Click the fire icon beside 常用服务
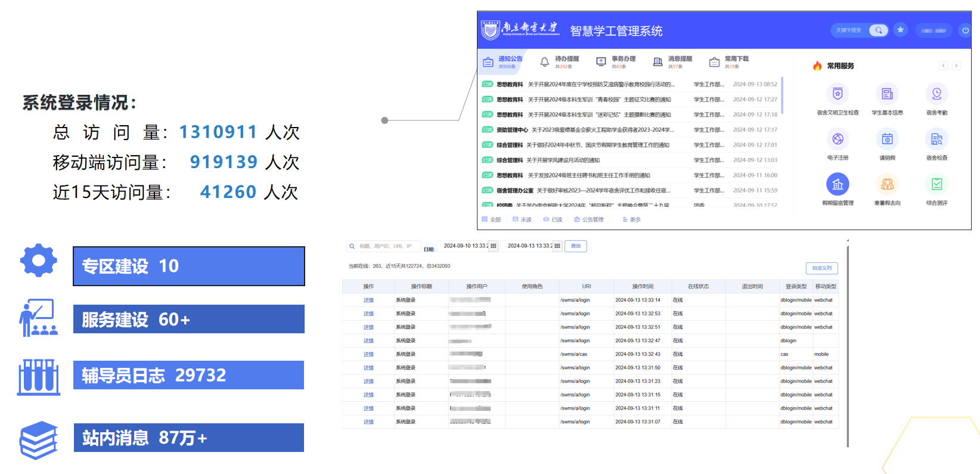The width and height of the screenshot is (980, 474). pyautogui.click(x=817, y=66)
